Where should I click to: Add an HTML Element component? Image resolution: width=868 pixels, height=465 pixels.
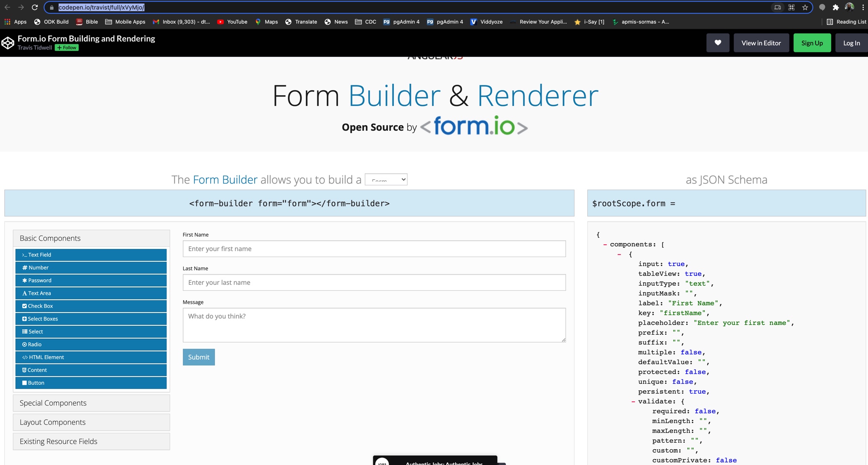(91, 357)
